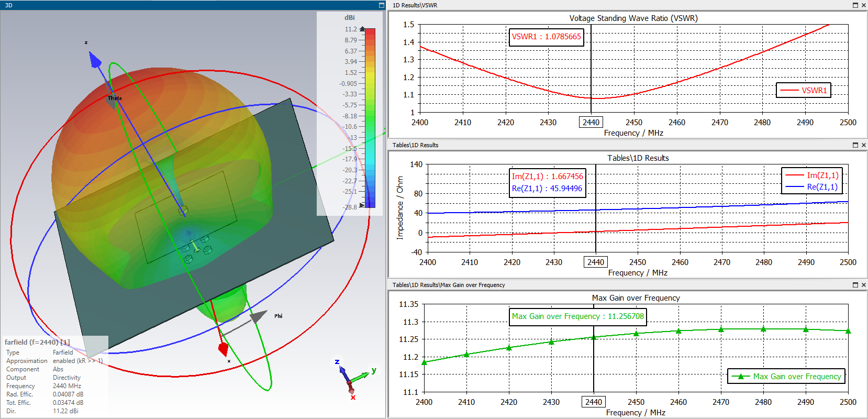
Task: Click the dBi color ramp bar
Action: pos(370,118)
